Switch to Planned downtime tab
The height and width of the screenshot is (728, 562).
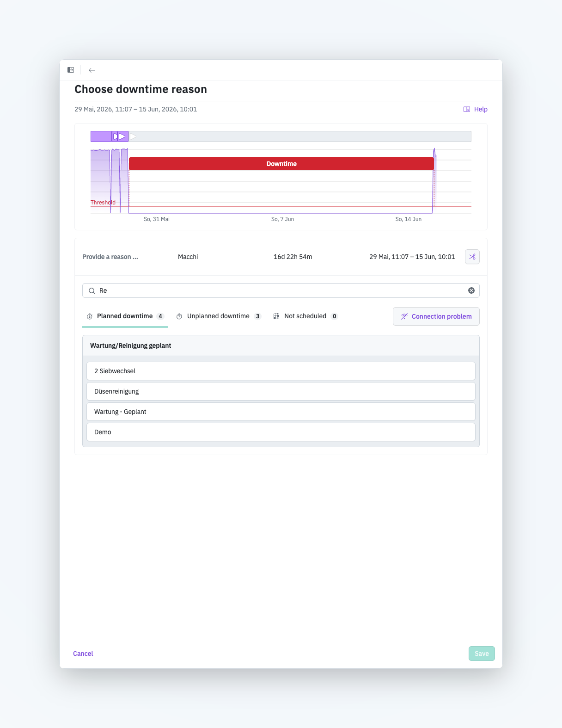tap(125, 316)
